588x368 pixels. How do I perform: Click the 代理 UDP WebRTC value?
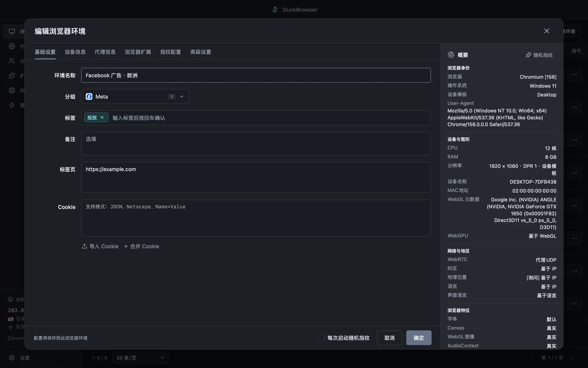(x=546, y=260)
